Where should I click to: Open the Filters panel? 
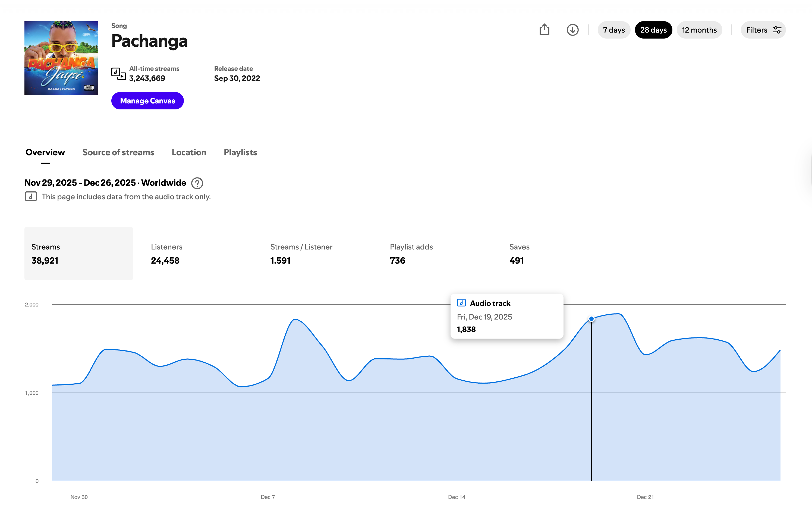point(763,30)
